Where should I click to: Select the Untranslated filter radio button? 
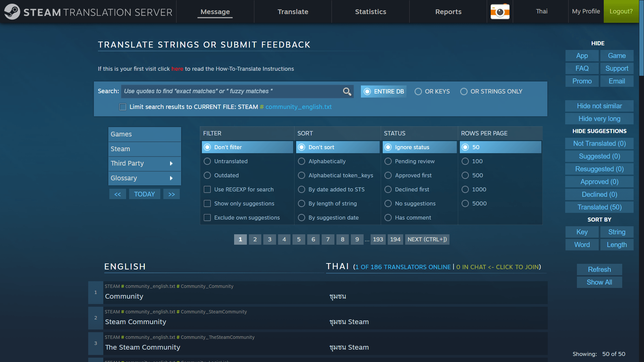point(207,161)
